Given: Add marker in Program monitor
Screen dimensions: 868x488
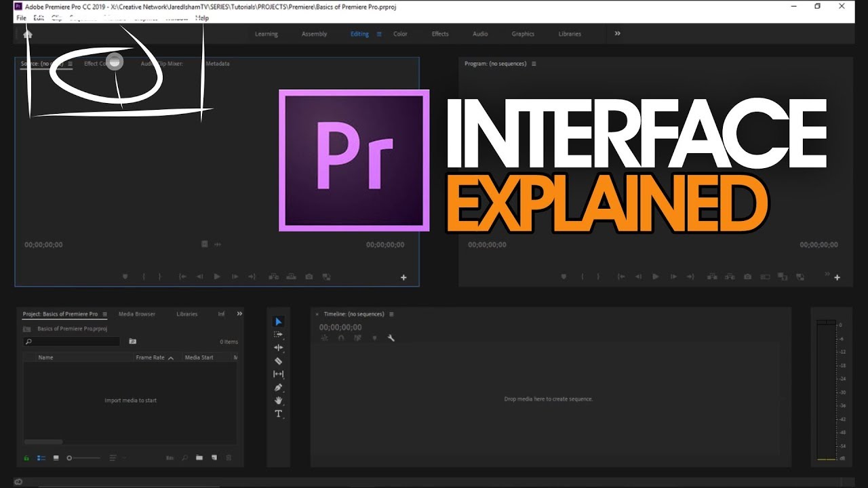Looking at the screenshot, I should click(x=564, y=277).
